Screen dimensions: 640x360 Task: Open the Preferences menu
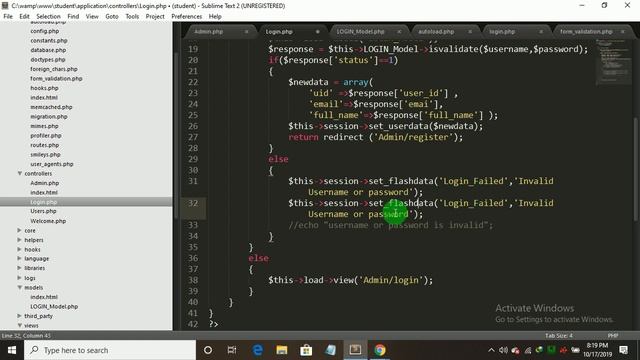pos(187,16)
